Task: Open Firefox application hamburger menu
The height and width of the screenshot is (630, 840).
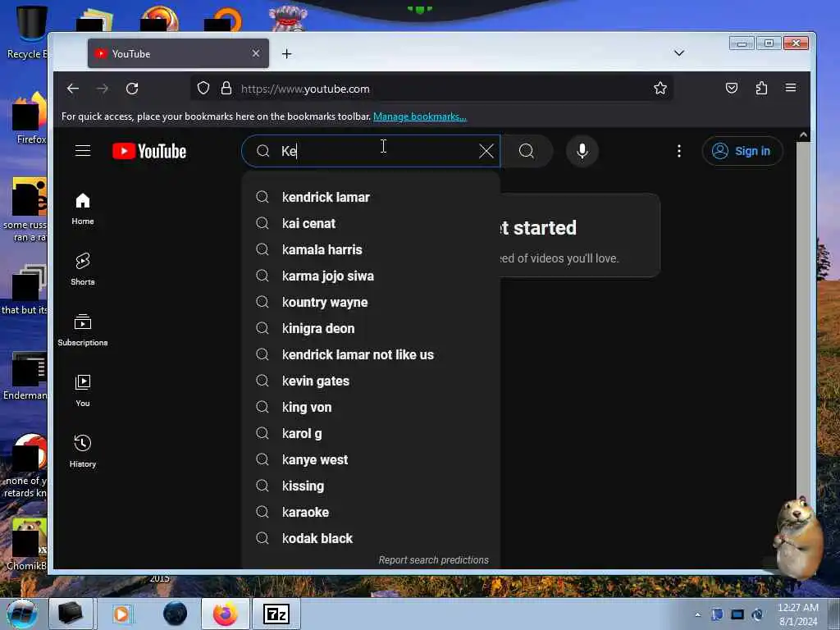Action: click(790, 87)
